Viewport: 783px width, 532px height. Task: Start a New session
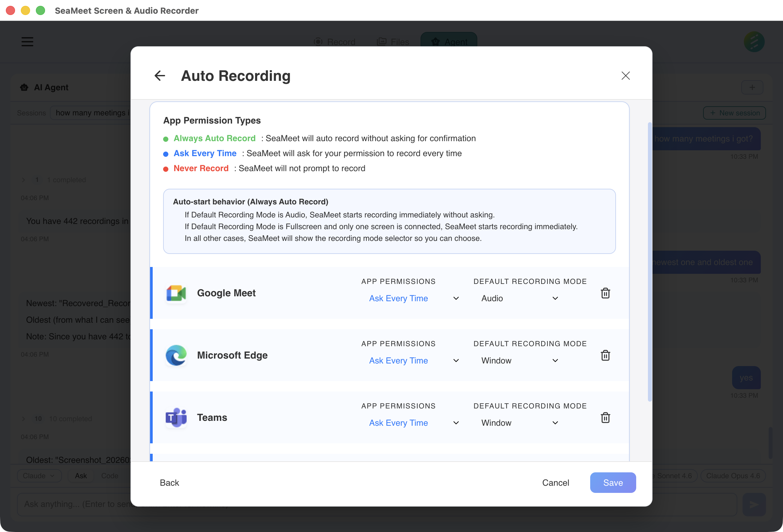click(x=734, y=113)
